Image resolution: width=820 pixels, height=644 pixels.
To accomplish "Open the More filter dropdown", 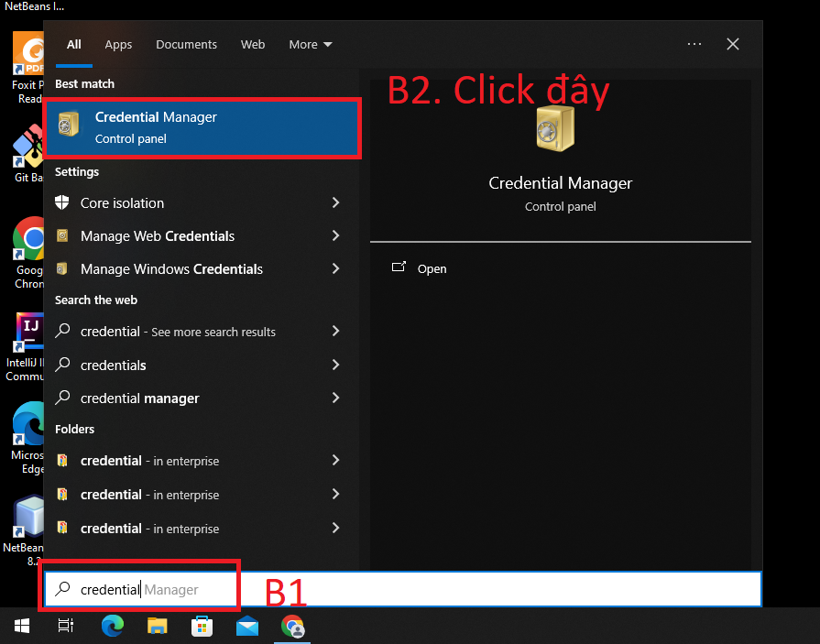I will pos(311,44).
